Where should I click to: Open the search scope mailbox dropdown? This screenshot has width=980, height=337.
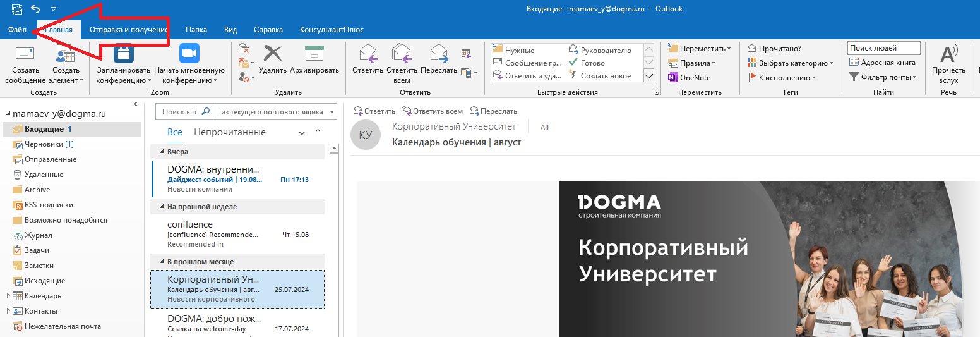pyautogui.click(x=277, y=112)
